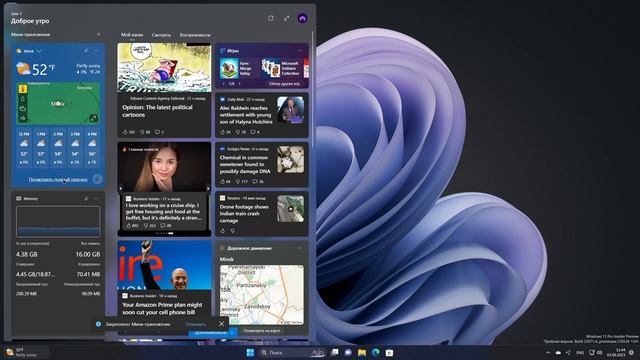This screenshot has width=640, height=360.
Task: Click the top-news carousel page dots
Action: (164, 233)
